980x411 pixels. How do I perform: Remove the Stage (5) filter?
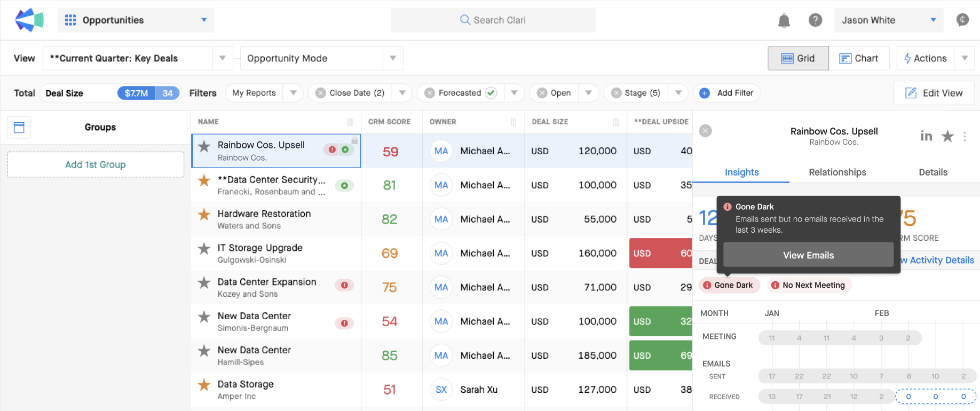click(x=616, y=93)
